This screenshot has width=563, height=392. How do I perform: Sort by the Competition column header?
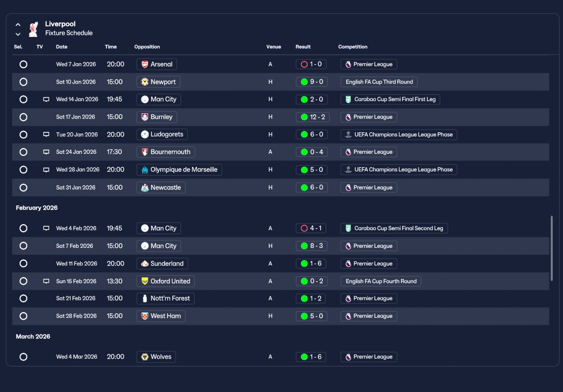click(x=353, y=47)
